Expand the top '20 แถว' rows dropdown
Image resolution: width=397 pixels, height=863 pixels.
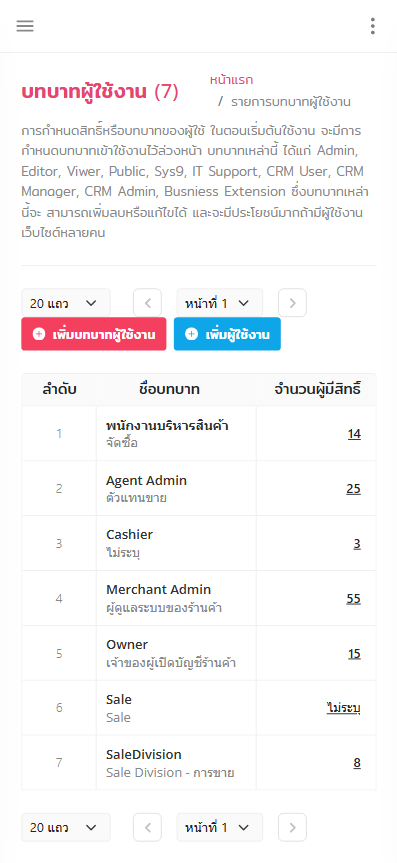pyautogui.click(x=66, y=303)
